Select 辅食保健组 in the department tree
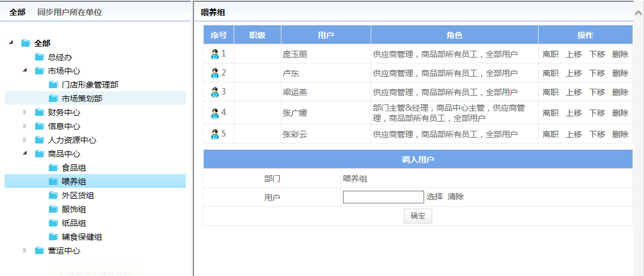 pyautogui.click(x=82, y=237)
